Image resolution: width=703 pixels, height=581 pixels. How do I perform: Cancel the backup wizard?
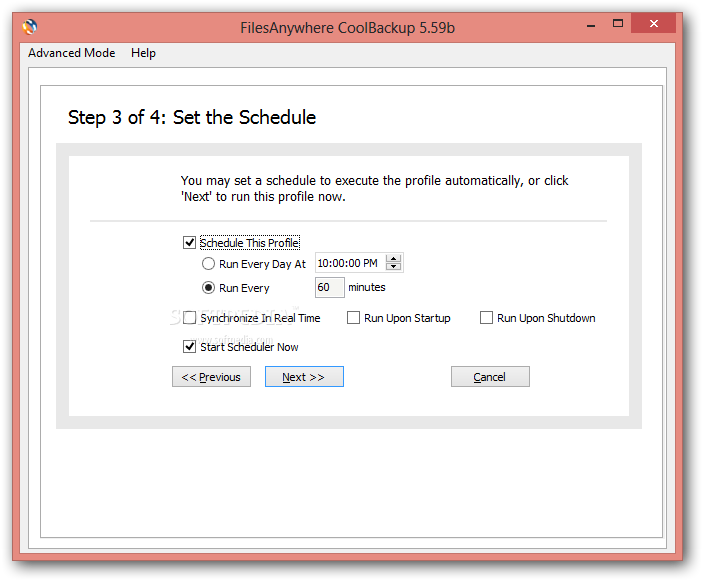click(x=490, y=377)
